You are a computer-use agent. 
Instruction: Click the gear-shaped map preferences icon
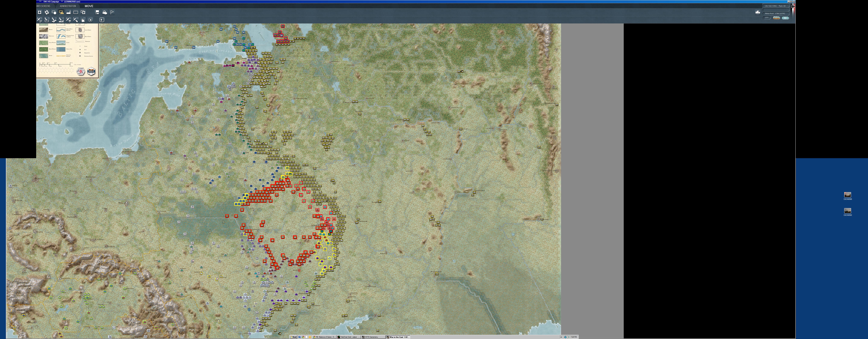[47, 13]
